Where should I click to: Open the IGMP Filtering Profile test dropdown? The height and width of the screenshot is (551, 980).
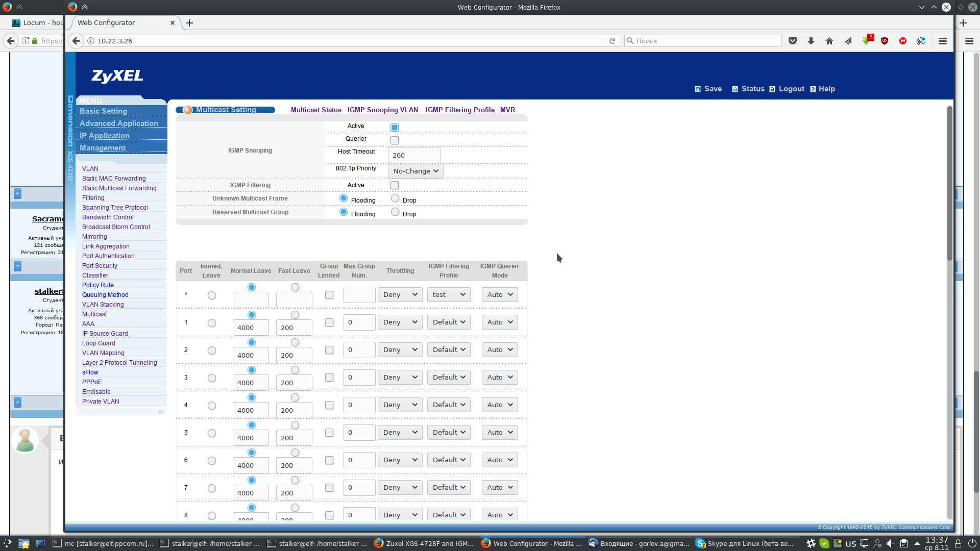449,295
